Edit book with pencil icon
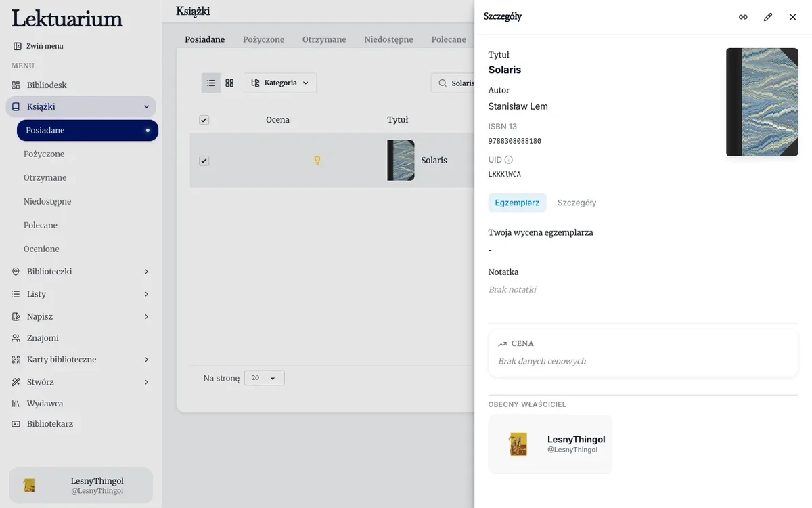 [x=768, y=17]
